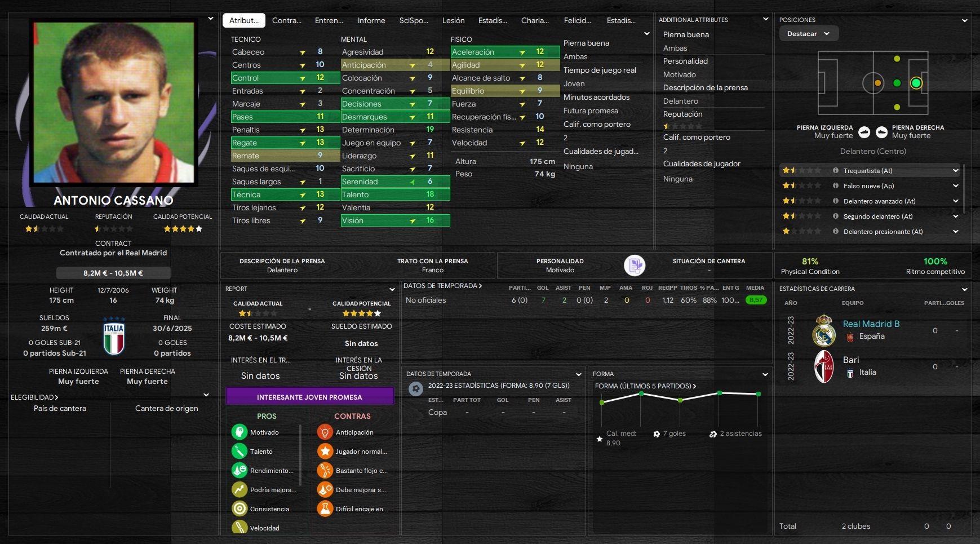The height and width of the screenshot is (544, 980).
Task: Click the Debe mejorar contra icon
Action: 325,489
